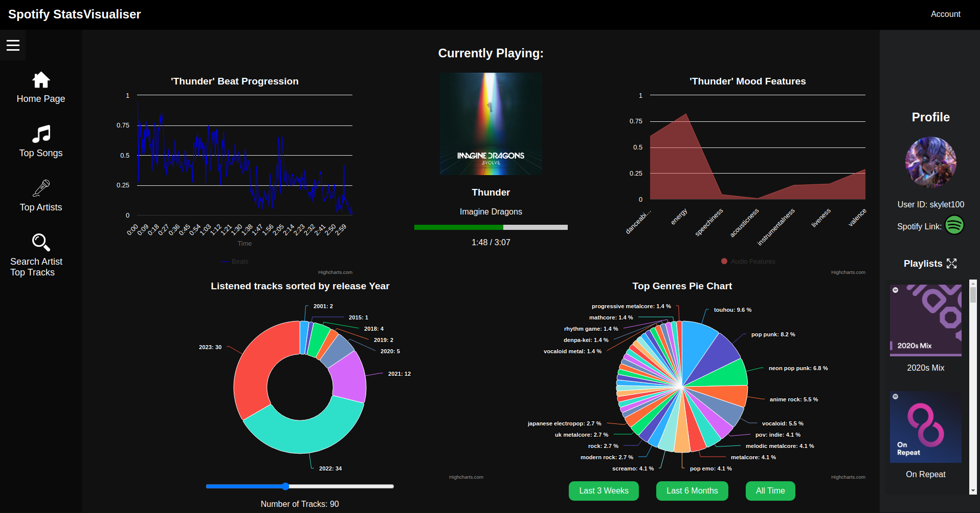
Task: Click the 'anime rock: 5.5 %' label
Action: (x=794, y=399)
